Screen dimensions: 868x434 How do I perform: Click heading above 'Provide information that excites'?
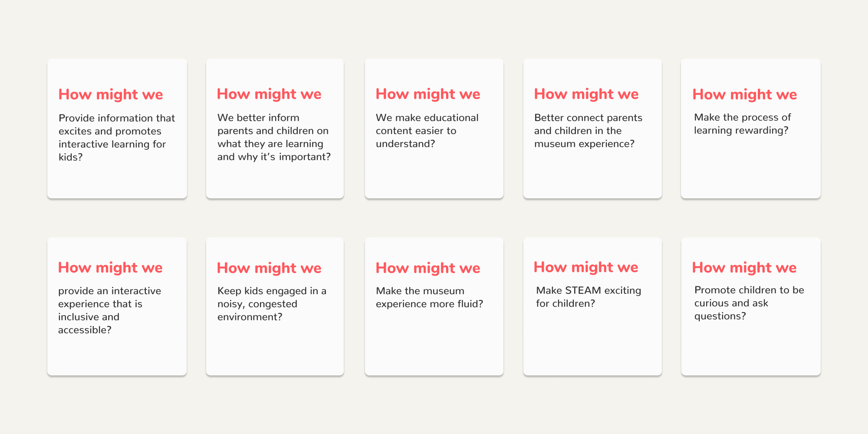111,95
